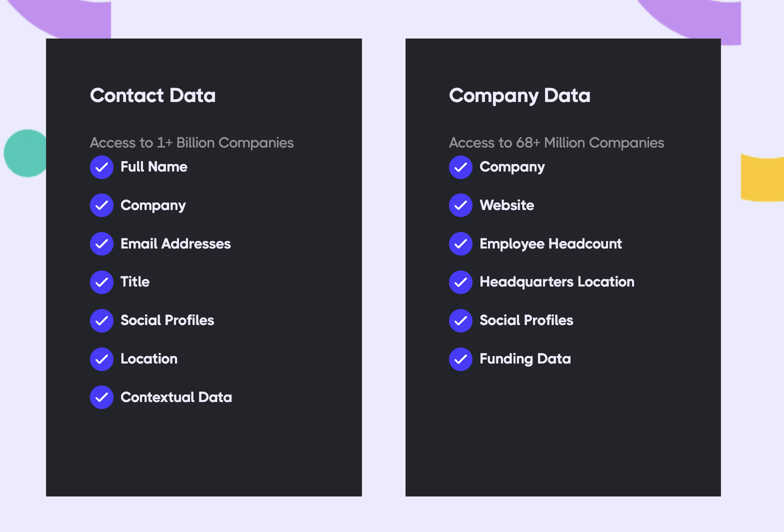Click the Funding Data label
This screenshot has width=784, height=532.
coord(525,359)
